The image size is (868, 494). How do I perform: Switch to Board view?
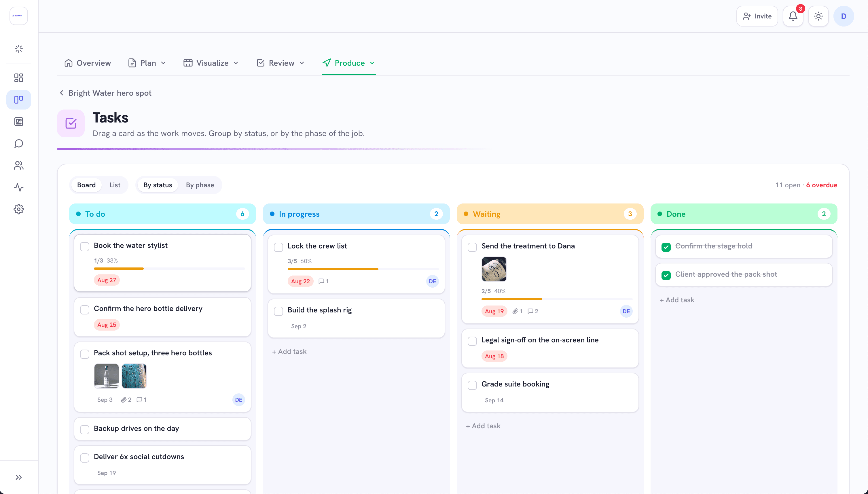tap(86, 185)
